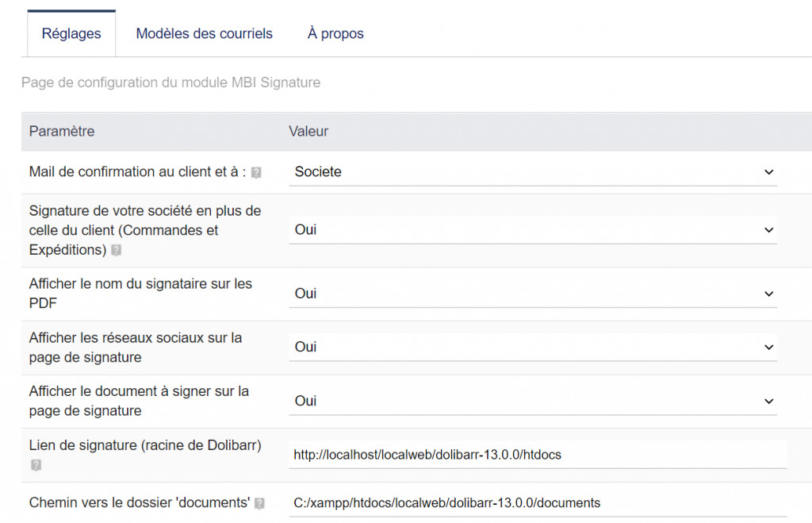The width and height of the screenshot is (812, 523).
Task: Show help tooltip for Lien de signature
Action: (x=36, y=465)
